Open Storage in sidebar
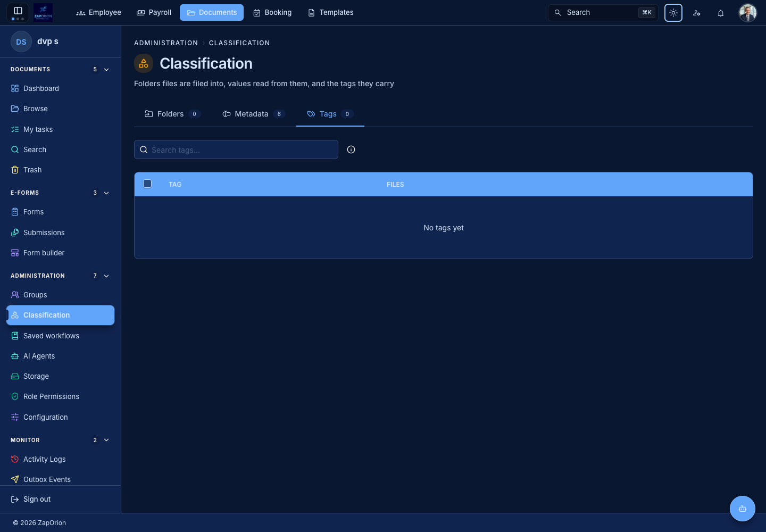Image resolution: width=766 pixels, height=532 pixels. (x=60, y=376)
